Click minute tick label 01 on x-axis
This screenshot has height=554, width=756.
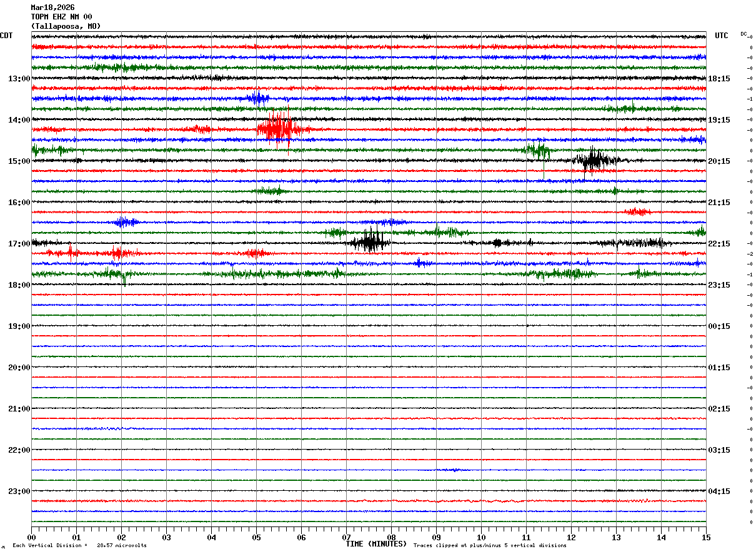click(76, 538)
